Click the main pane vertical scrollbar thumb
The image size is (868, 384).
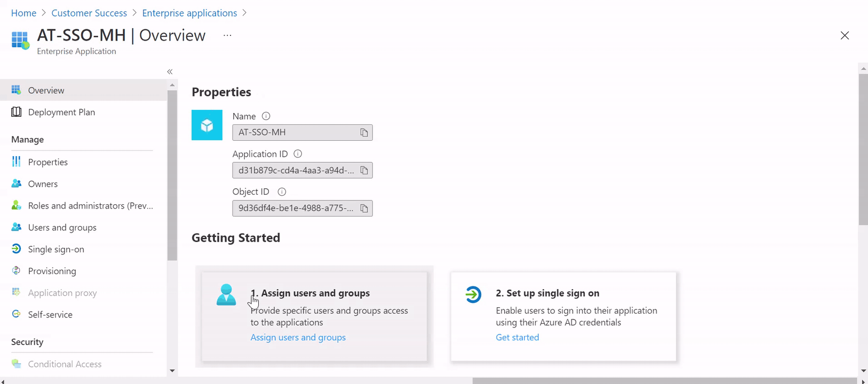tap(863, 149)
